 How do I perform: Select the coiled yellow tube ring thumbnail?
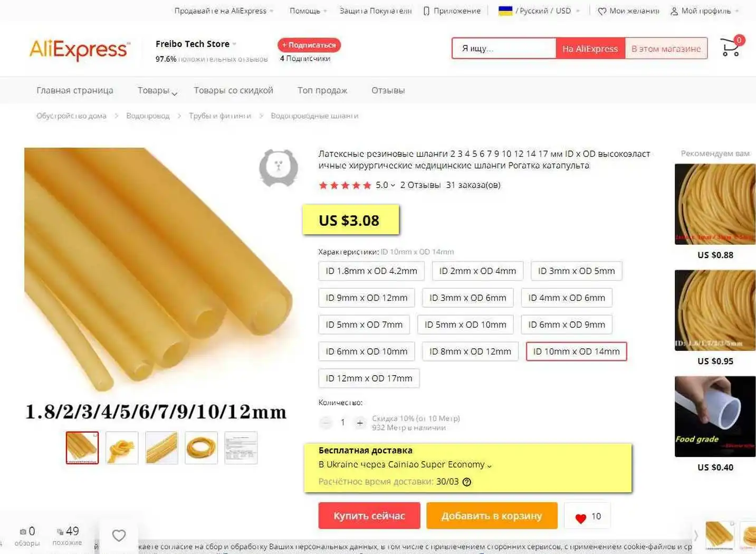click(201, 448)
